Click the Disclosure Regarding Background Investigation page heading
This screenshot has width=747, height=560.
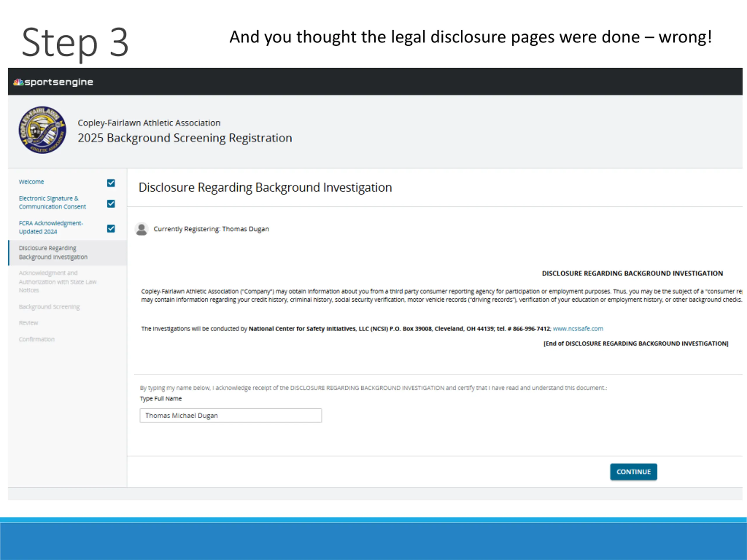[265, 187]
